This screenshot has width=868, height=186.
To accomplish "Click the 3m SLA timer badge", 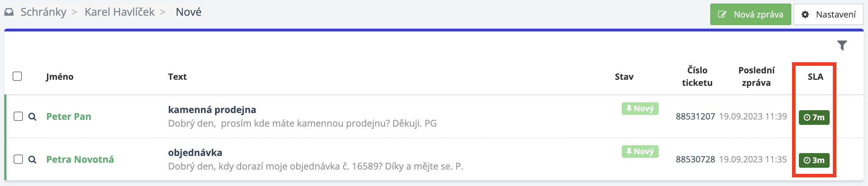I will click(814, 160).
